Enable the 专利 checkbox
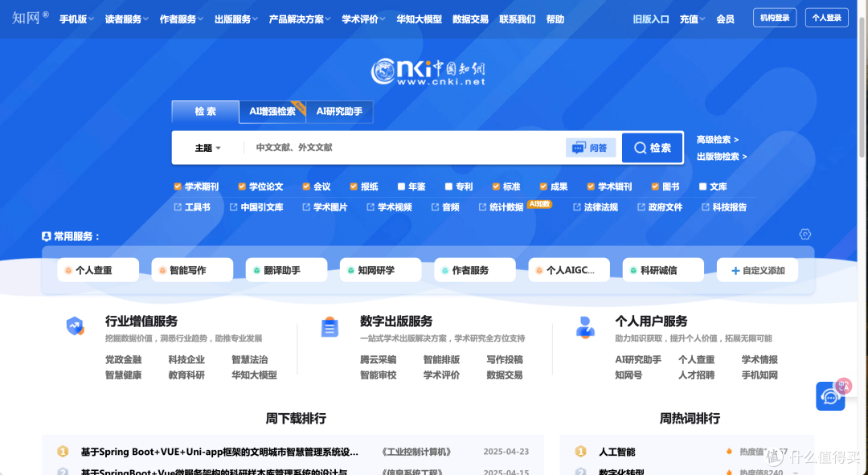The image size is (868, 475). point(449,186)
